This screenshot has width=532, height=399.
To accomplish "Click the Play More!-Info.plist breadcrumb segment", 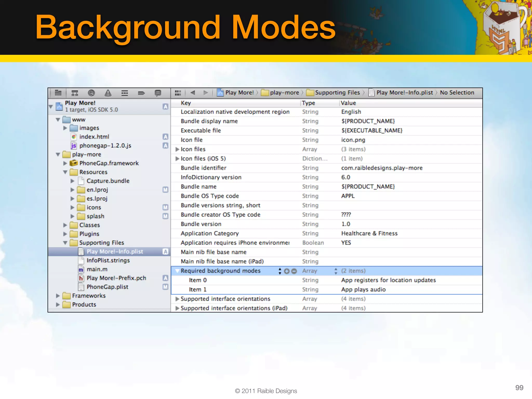I will click(401, 93).
